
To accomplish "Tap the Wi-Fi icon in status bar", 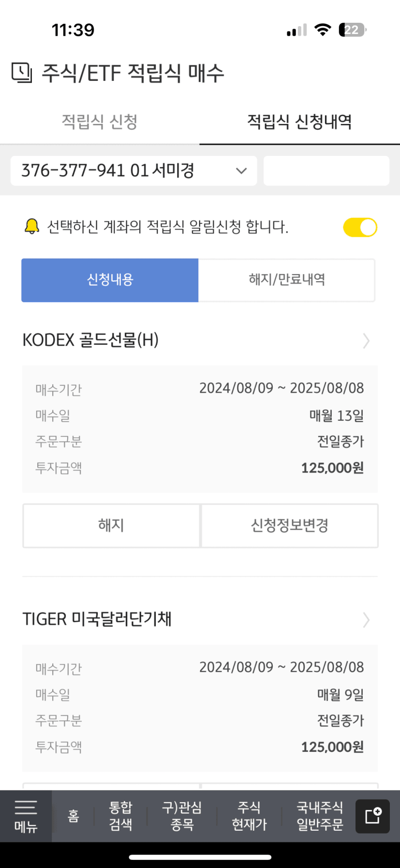I will (x=322, y=30).
